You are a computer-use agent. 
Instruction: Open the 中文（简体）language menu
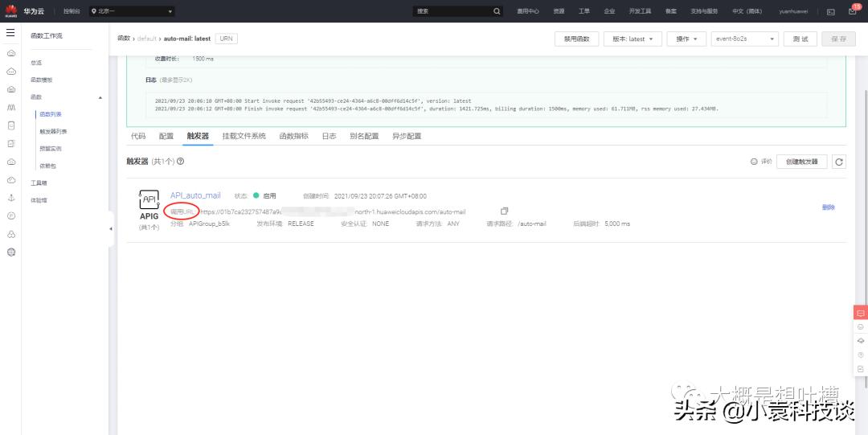pos(747,11)
